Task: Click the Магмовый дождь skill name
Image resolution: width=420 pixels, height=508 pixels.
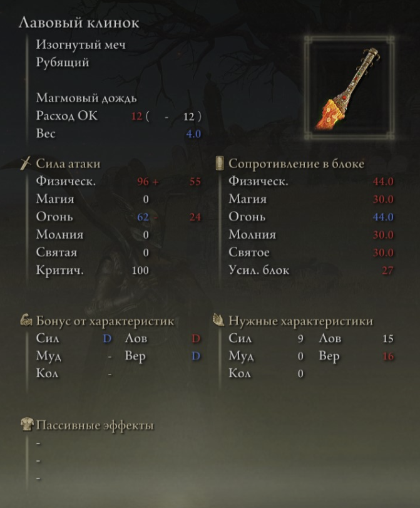Action: click(x=86, y=98)
